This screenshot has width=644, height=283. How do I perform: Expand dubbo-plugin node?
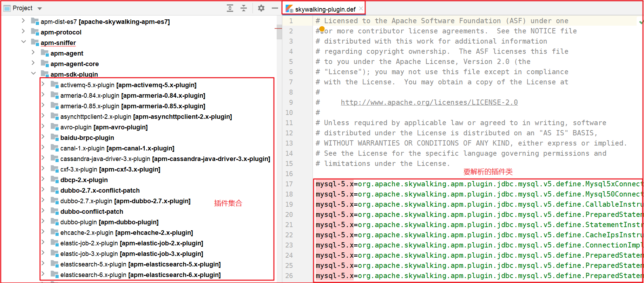(x=43, y=221)
